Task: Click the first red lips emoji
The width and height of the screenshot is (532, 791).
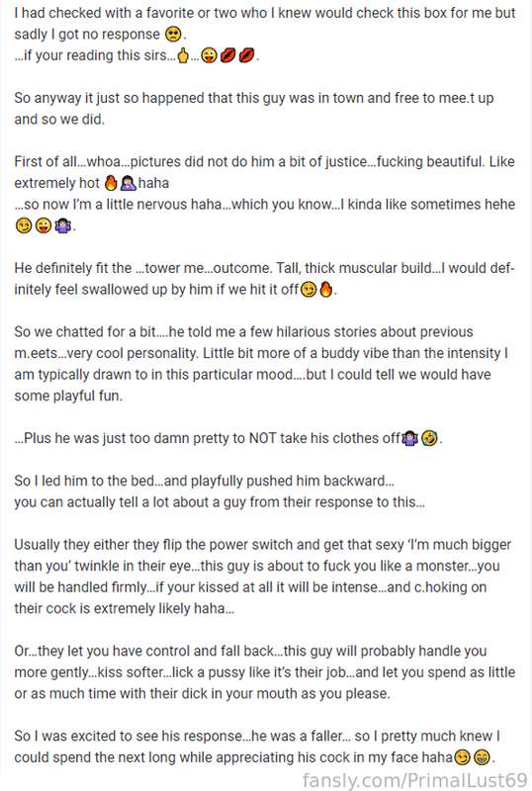Action: tap(227, 55)
